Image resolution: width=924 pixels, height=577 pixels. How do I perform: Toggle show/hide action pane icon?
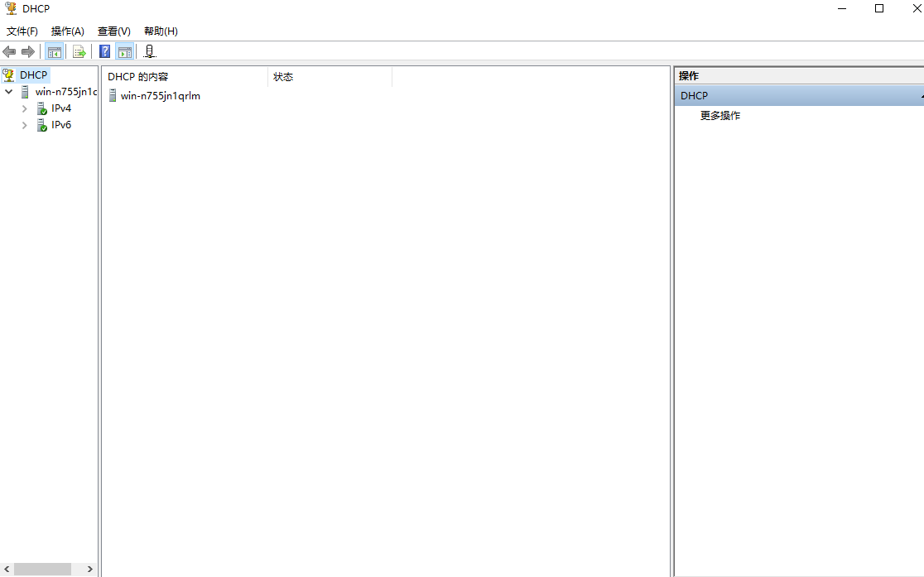click(x=125, y=52)
